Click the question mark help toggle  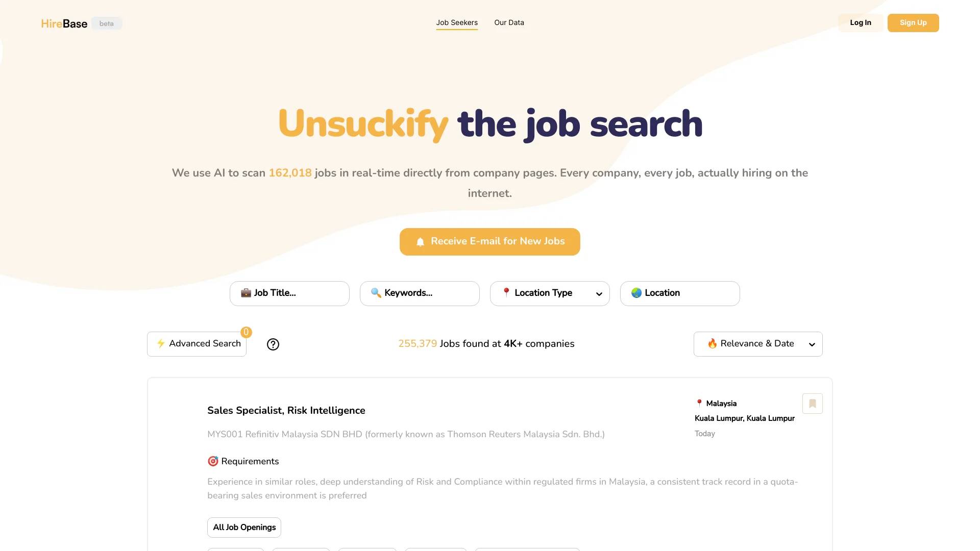[272, 344]
